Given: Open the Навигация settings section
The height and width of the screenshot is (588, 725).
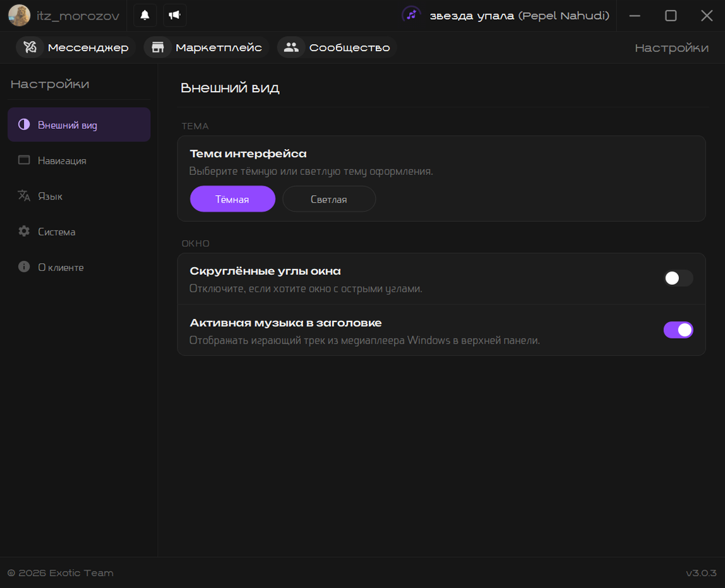Looking at the screenshot, I should tap(79, 160).
